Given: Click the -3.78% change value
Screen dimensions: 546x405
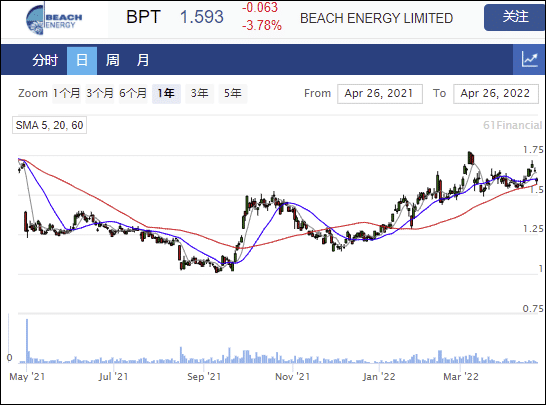Looking at the screenshot, I should click(262, 25).
